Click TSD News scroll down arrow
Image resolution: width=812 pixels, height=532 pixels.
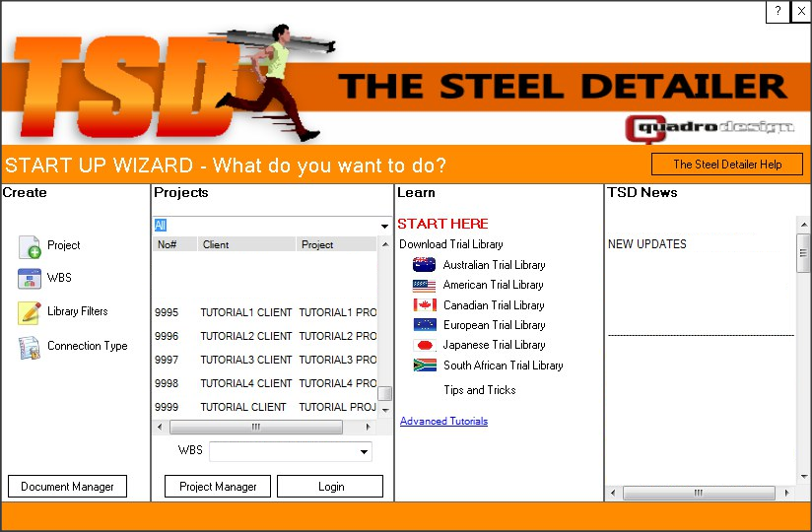point(804,477)
